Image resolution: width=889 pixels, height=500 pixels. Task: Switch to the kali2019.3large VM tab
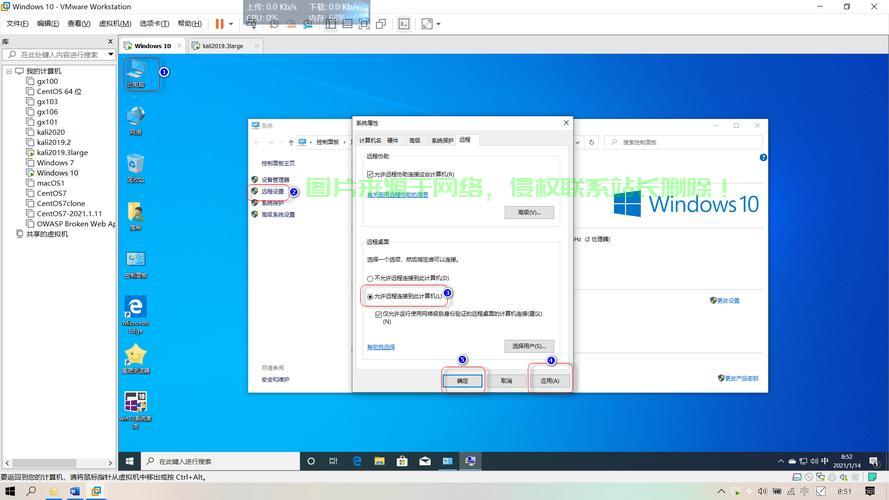pyautogui.click(x=222, y=46)
